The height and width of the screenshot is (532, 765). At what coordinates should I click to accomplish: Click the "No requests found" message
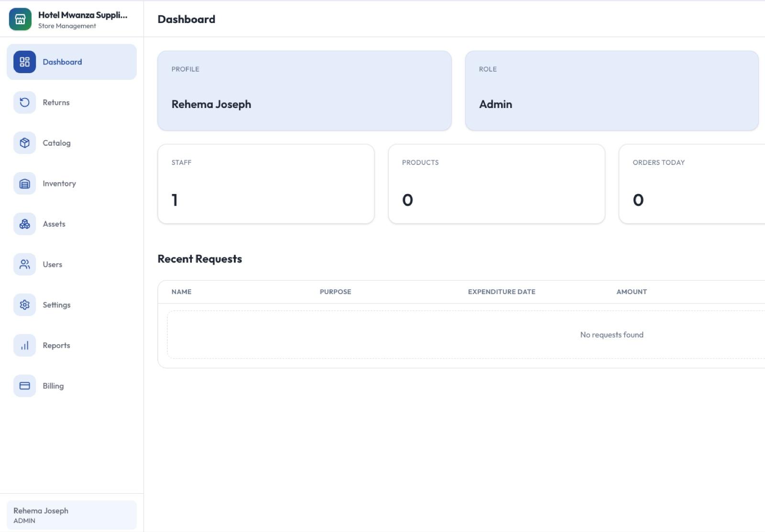click(612, 335)
